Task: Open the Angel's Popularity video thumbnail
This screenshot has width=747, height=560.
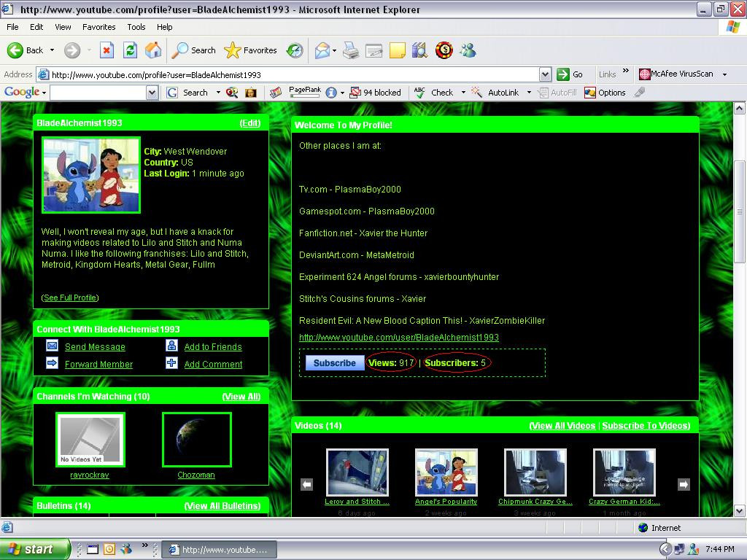Action: [446, 472]
